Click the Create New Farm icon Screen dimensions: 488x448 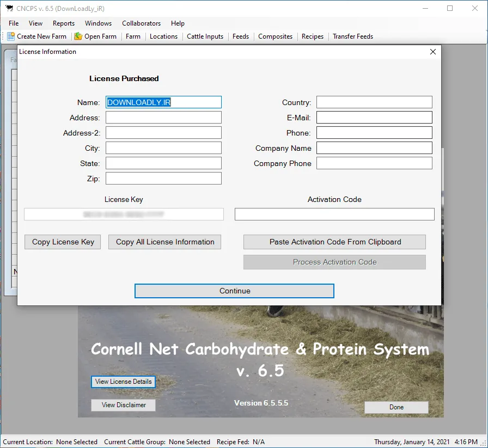pyautogui.click(x=11, y=36)
